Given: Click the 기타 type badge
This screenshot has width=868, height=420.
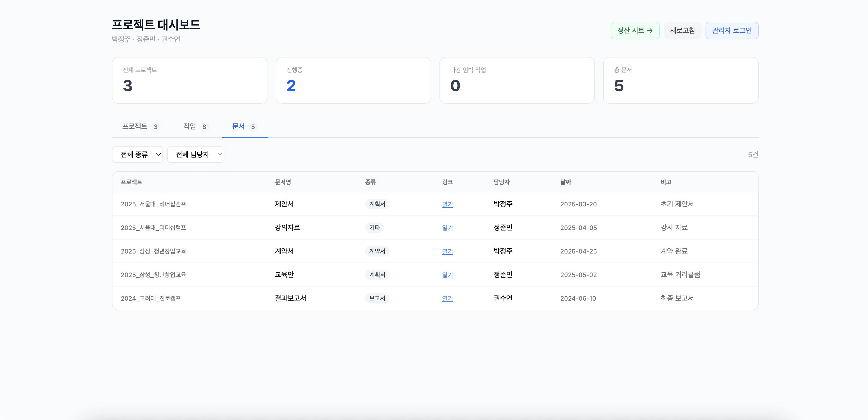Looking at the screenshot, I should click(375, 228).
